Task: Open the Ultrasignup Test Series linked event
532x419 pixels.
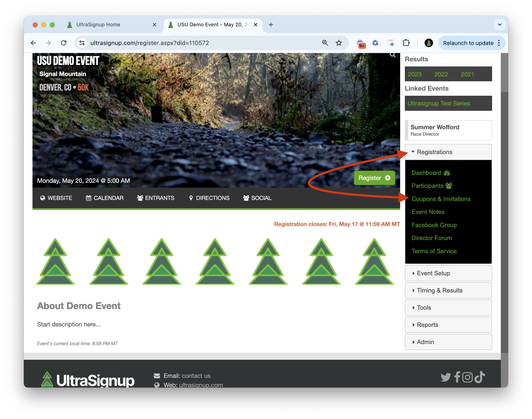Action: tap(439, 104)
